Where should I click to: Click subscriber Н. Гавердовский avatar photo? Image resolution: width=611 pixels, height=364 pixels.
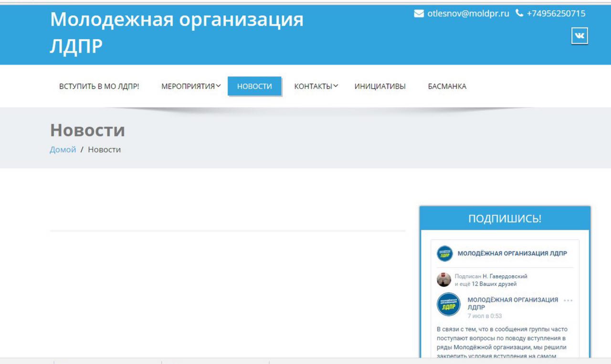pyautogui.click(x=444, y=280)
